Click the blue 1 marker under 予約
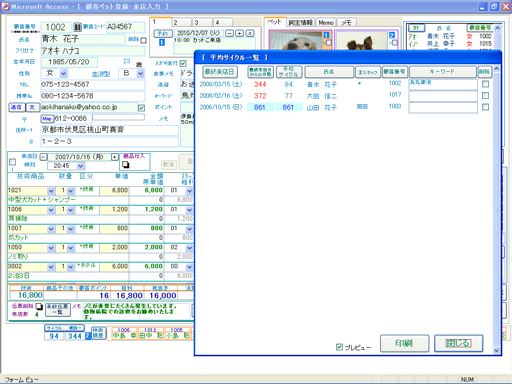Image resolution: width=512 pixels, height=384 pixels. coord(162,42)
